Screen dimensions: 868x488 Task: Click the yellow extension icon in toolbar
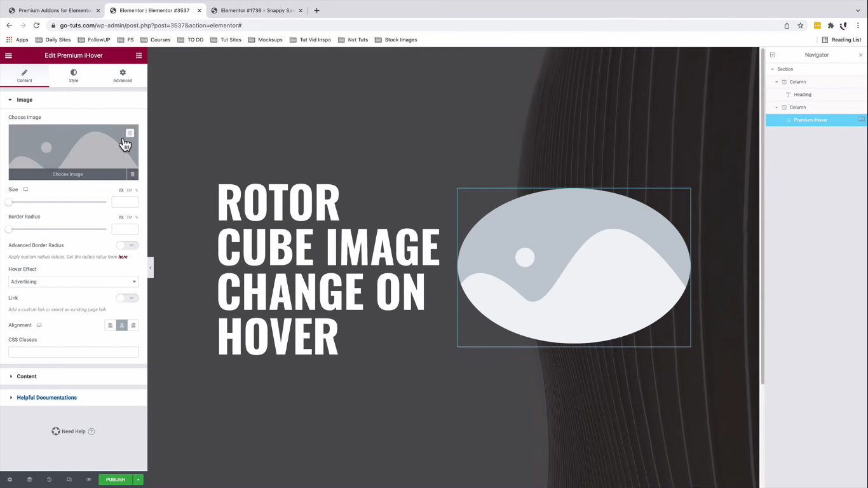click(817, 25)
